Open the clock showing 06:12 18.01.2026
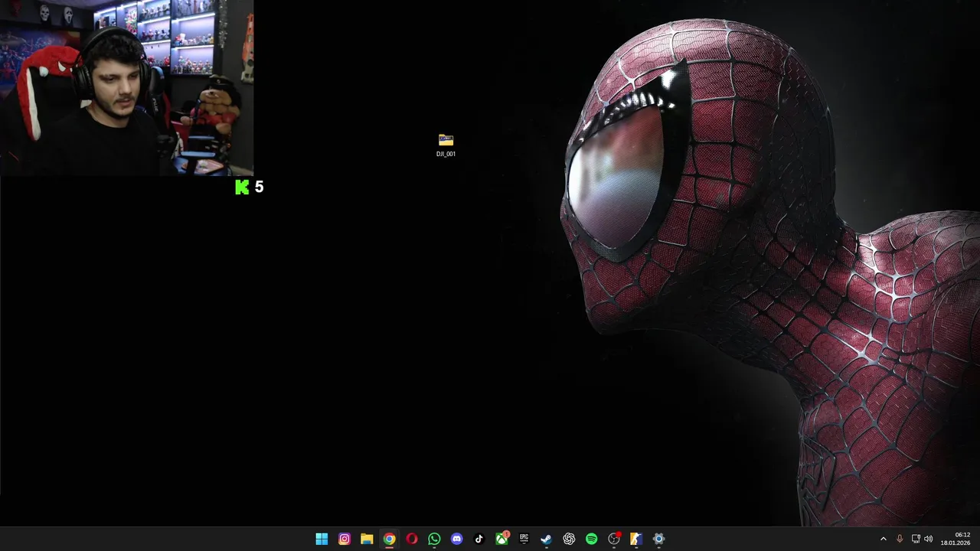 (955, 539)
